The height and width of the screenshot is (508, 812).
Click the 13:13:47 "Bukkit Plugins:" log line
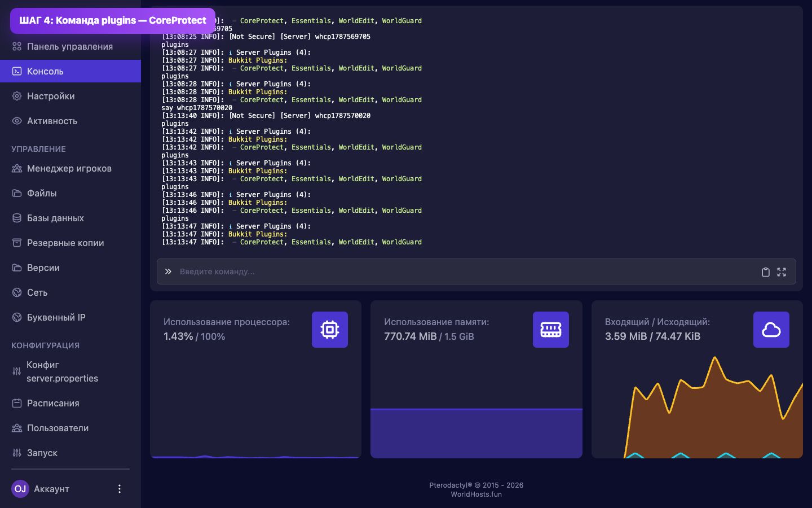224,234
